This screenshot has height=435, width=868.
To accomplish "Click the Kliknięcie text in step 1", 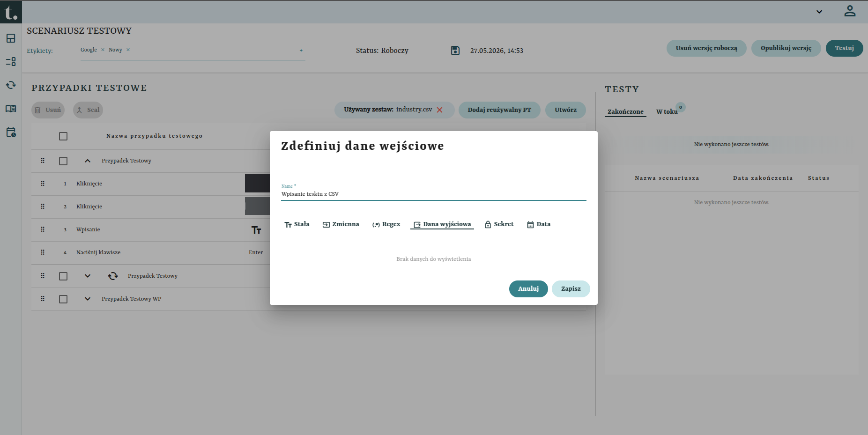I will click(89, 184).
